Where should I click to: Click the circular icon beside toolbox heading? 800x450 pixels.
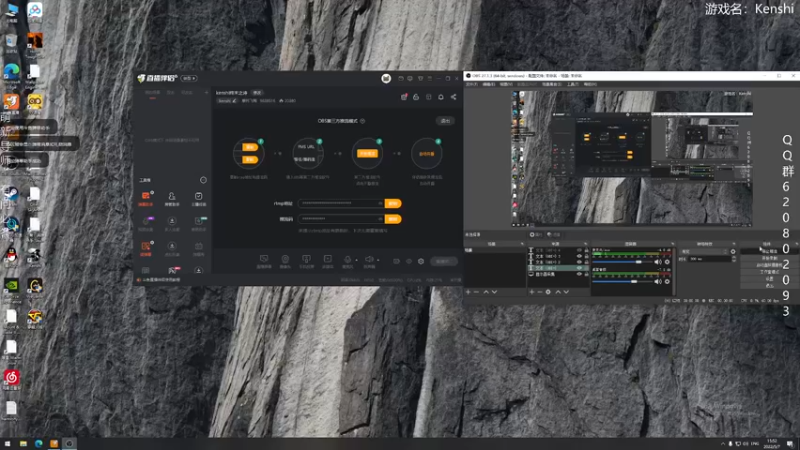pyautogui.click(x=203, y=180)
